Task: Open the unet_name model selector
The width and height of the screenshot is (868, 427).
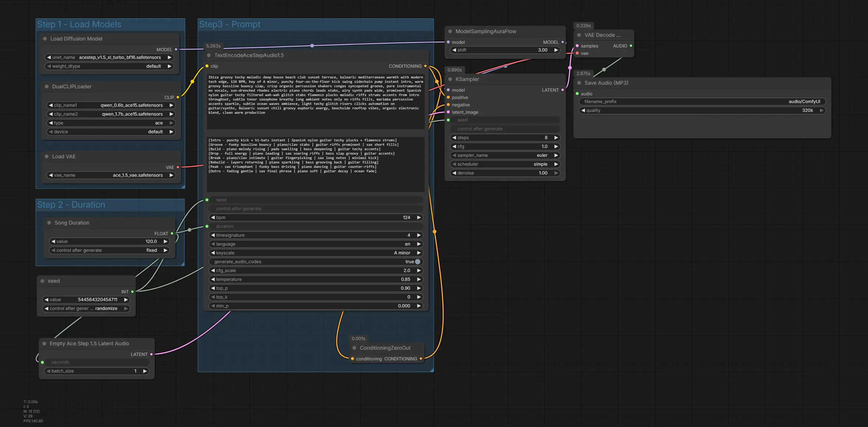Action: coord(109,57)
